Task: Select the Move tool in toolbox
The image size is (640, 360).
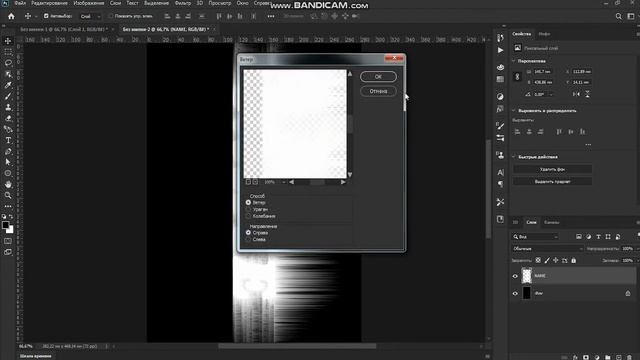Action: coord(8,41)
